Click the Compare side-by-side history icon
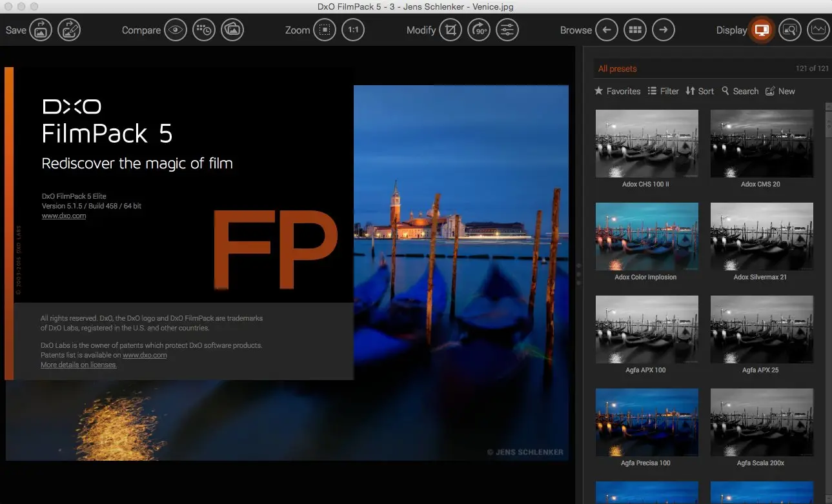The width and height of the screenshot is (832, 504). 204,30
